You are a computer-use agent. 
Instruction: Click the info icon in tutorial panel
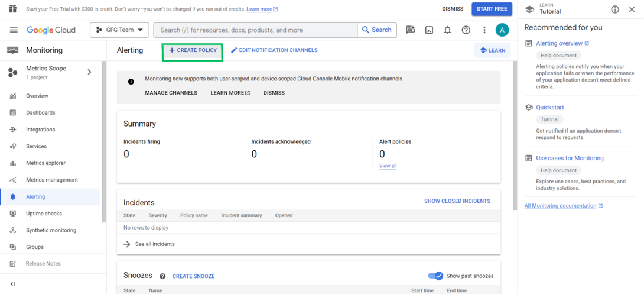[x=615, y=9]
